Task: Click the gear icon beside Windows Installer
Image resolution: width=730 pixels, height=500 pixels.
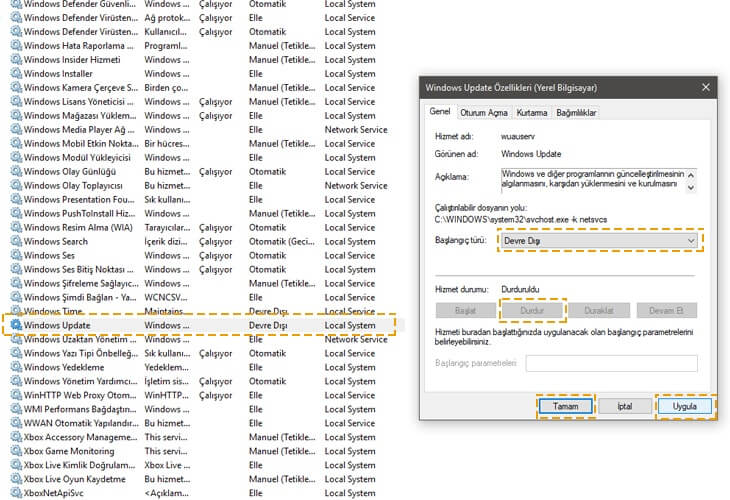Action: tap(16, 74)
